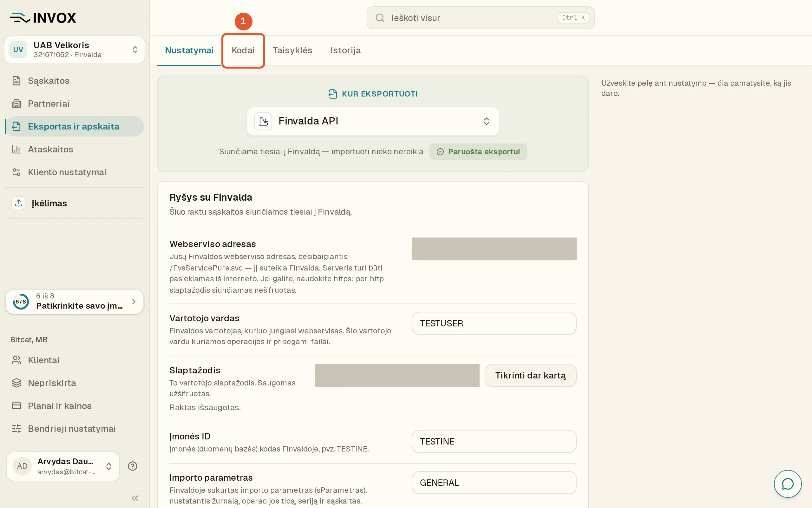Open Nepriskirta section
The height and width of the screenshot is (508, 812).
tap(75, 383)
